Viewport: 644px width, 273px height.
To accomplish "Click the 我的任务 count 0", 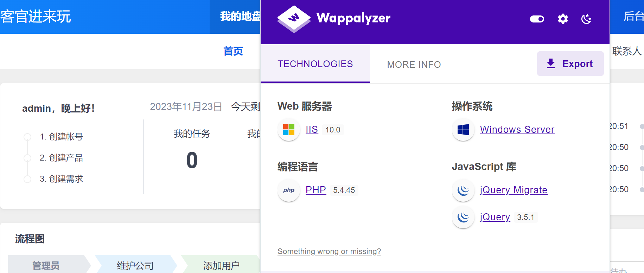I will click(x=192, y=160).
